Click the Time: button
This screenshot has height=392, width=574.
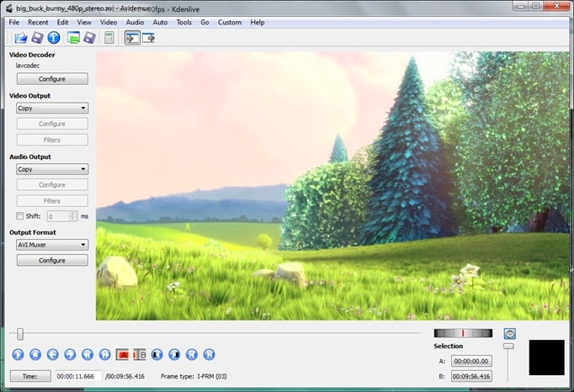pyautogui.click(x=30, y=376)
